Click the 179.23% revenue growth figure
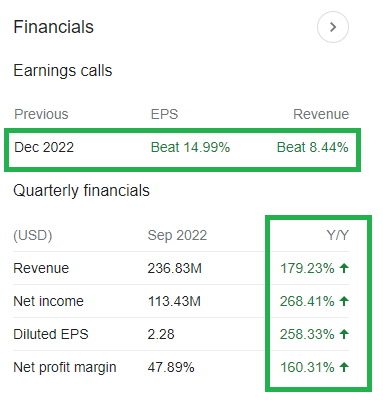 coord(307,268)
